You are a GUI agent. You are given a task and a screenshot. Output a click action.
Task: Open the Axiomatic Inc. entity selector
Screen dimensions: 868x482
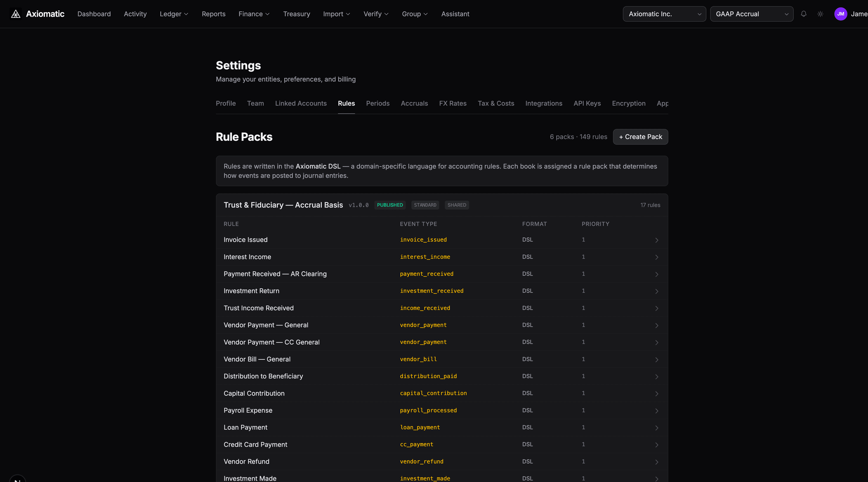click(664, 14)
